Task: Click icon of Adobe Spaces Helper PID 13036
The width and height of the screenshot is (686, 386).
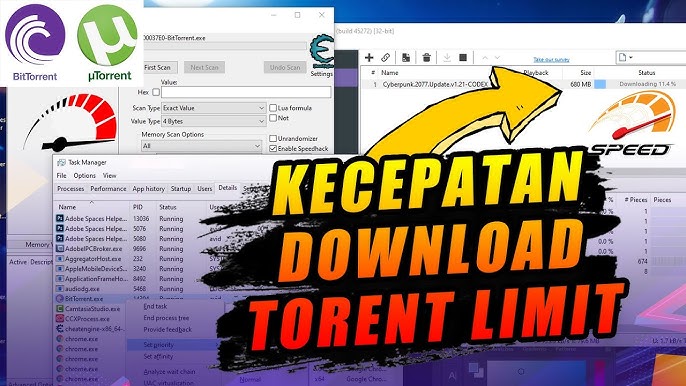Action: tap(60, 218)
